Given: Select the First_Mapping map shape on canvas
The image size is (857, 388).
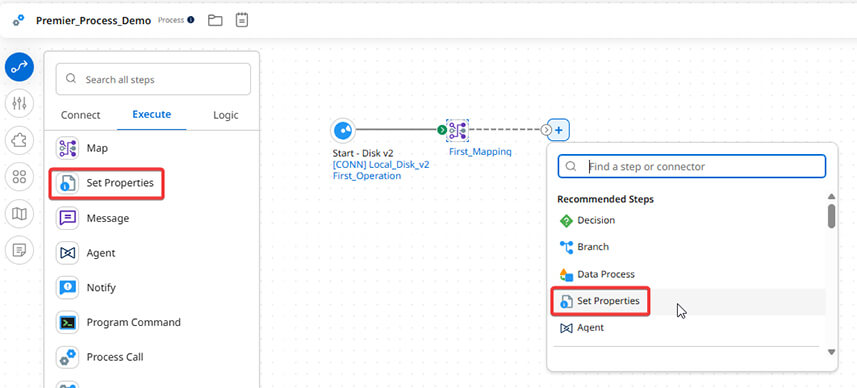Looking at the screenshot, I should (457, 130).
